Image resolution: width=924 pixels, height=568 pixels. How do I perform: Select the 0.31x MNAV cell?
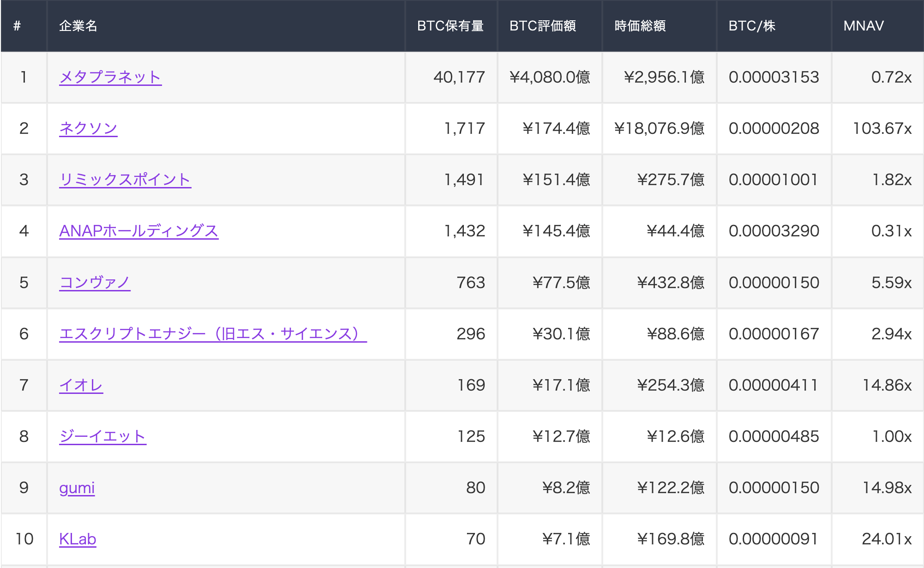click(878, 231)
